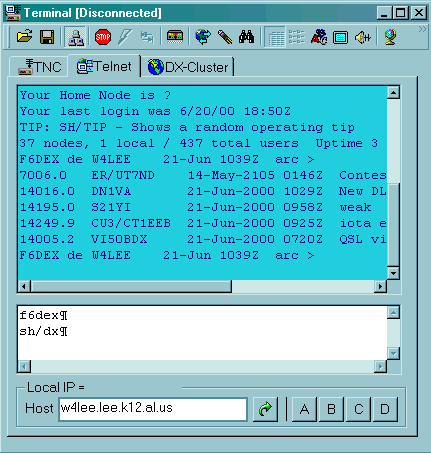
Task: Click the Terminal window title bar icon
Action: point(13,13)
